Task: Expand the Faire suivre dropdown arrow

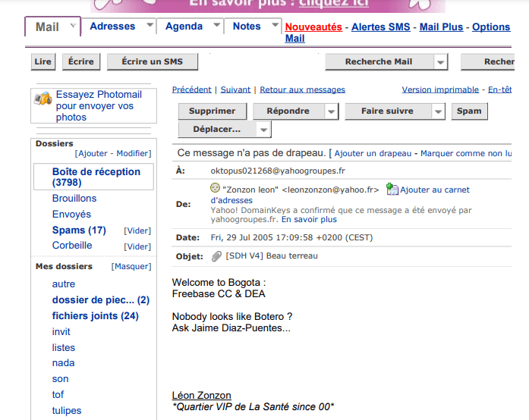Action: [x=438, y=111]
